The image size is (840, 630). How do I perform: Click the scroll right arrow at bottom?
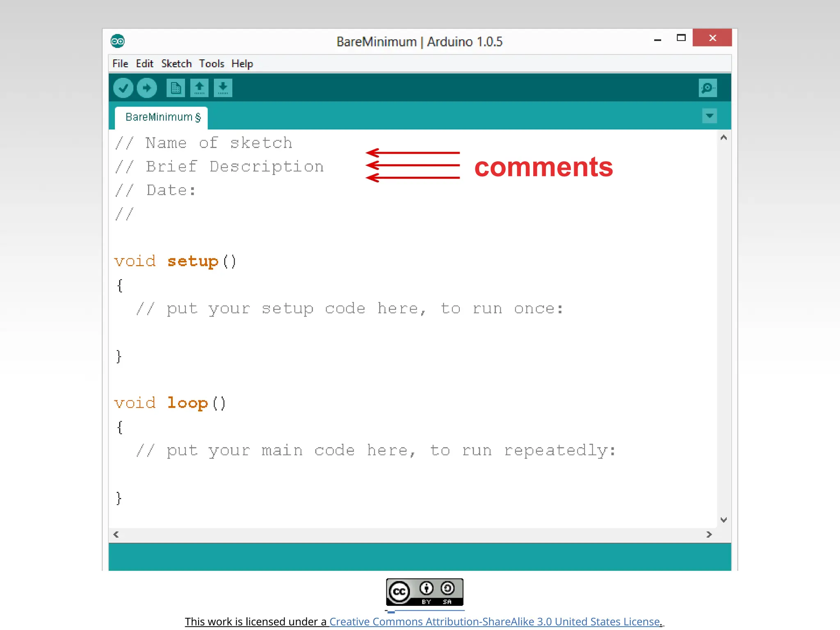(x=709, y=534)
